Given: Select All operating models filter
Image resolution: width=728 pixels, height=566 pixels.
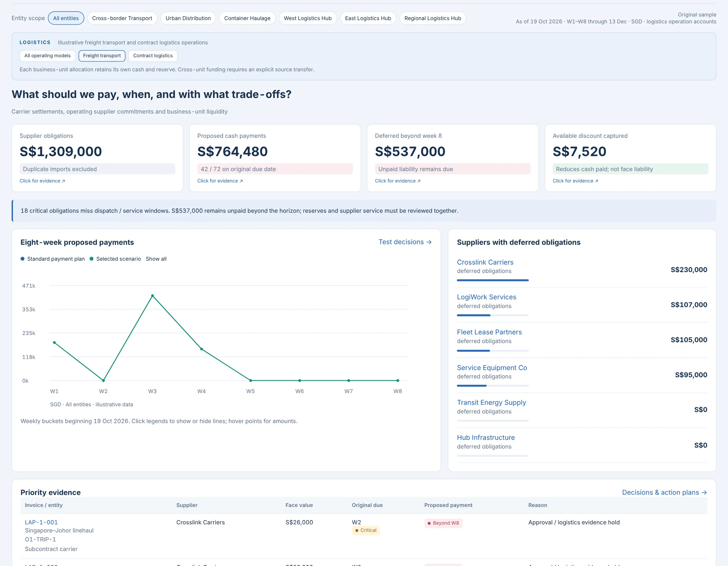Looking at the screenshot, I should (x=47, y=56).
